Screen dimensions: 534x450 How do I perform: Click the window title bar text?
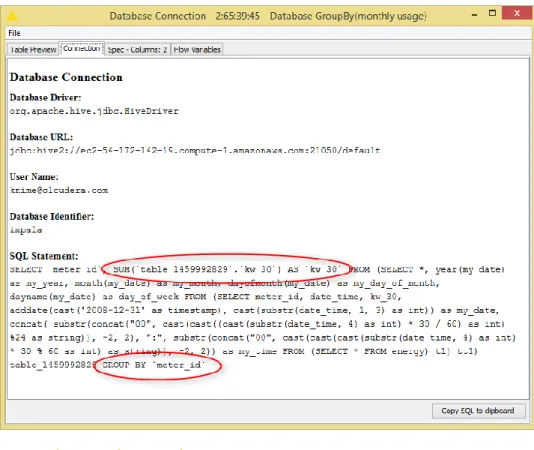tap(268, 16)
